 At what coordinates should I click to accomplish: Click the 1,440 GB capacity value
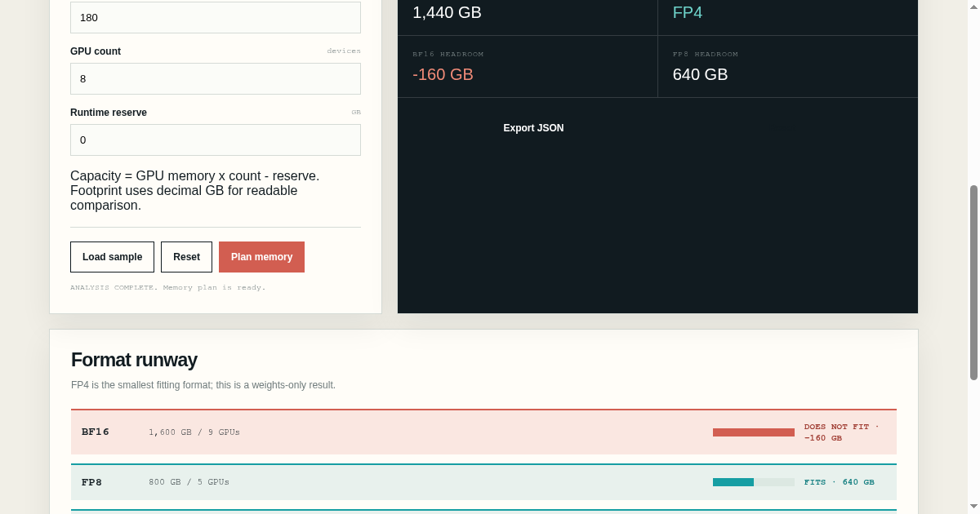[447, 12]
